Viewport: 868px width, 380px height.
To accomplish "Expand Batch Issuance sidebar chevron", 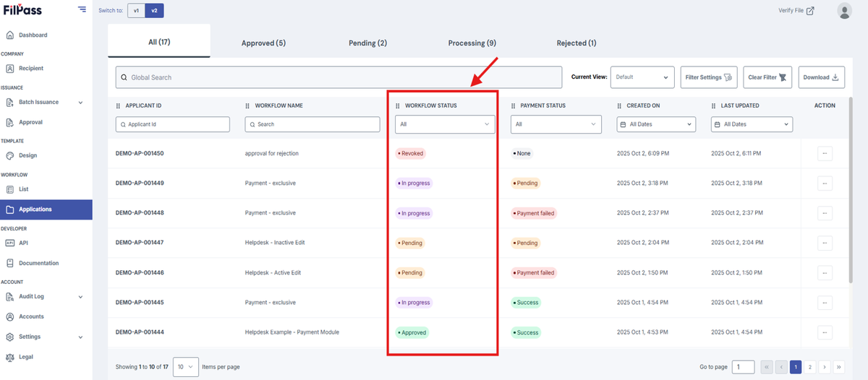I will point(80,103).
